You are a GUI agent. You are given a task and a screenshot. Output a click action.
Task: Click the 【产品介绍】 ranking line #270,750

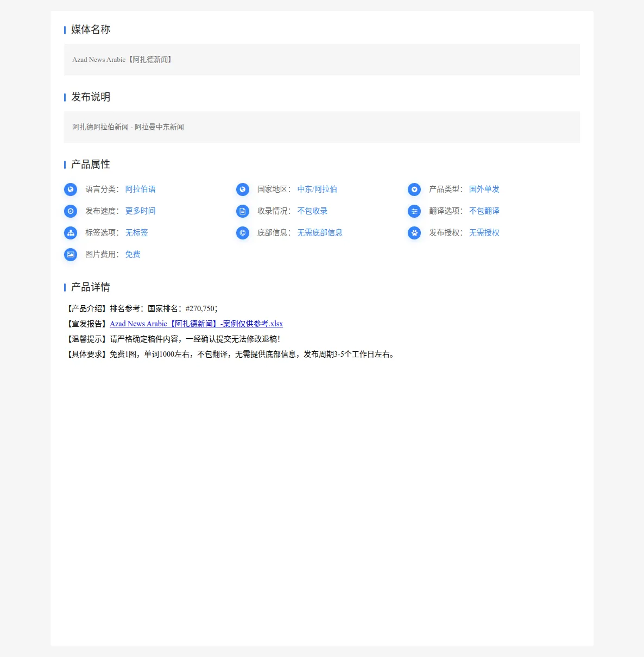(141, 308)
